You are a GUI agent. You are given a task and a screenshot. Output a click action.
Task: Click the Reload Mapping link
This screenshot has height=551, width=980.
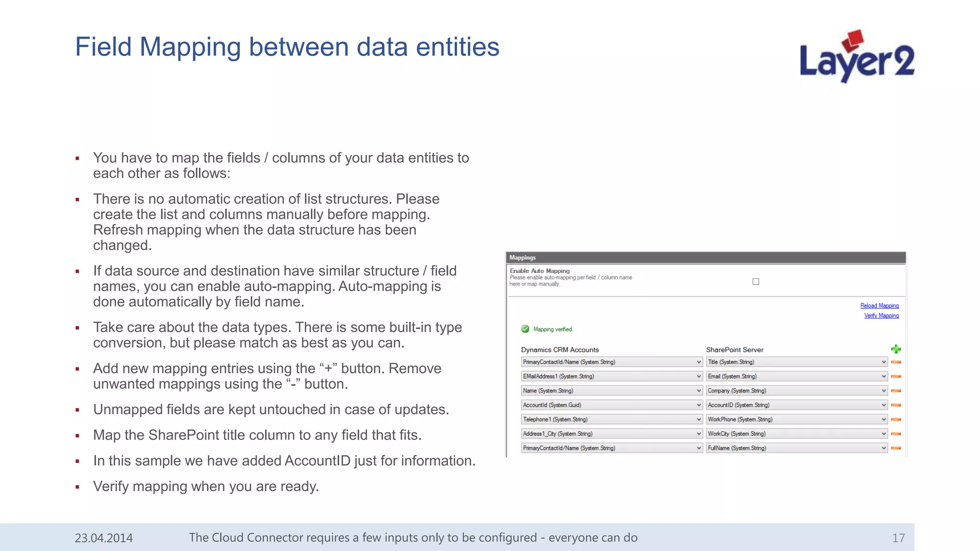point(880,306)
